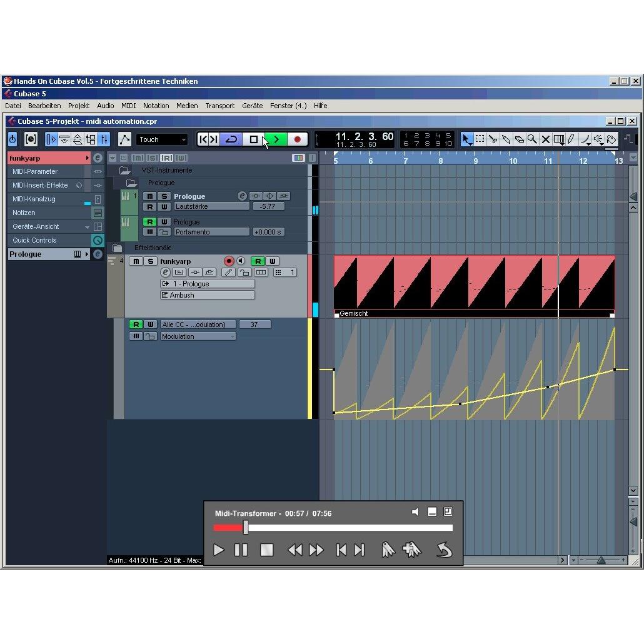644x644 pixels.
Task: Click the Quick Controls dial icon
Action: 98,240
